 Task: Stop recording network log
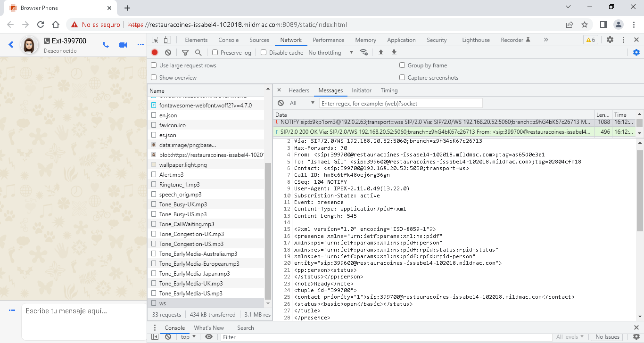154,52
